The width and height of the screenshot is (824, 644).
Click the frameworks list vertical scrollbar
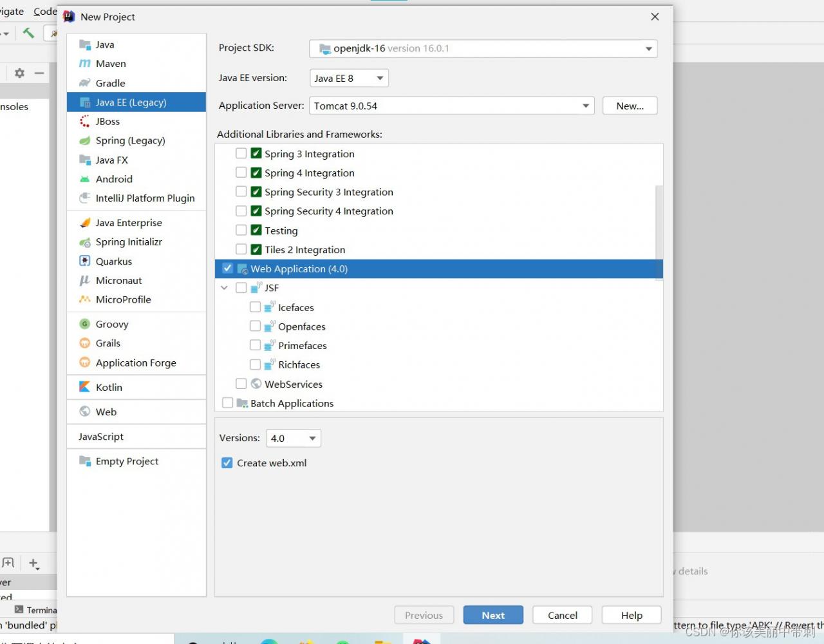tap(659, 232)
